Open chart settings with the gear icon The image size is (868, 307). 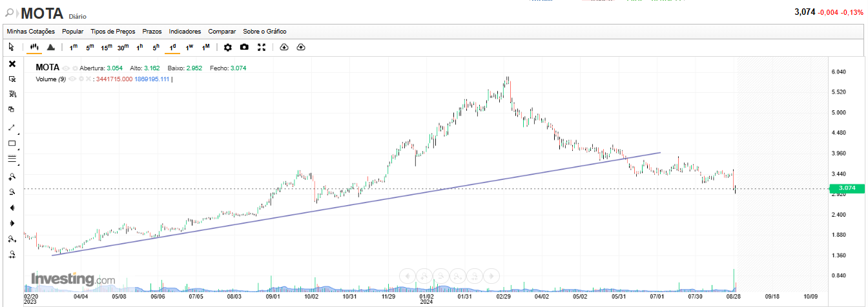(x=227, y=47)
